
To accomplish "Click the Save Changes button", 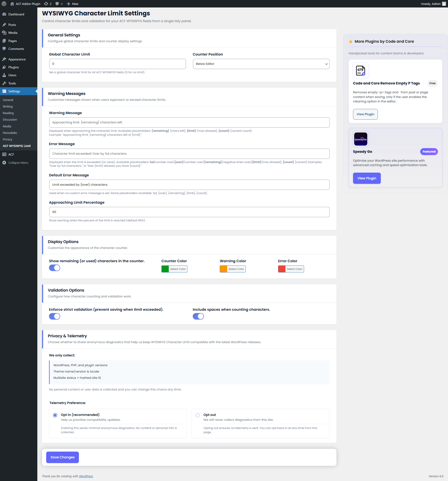I will coord(63,457).
